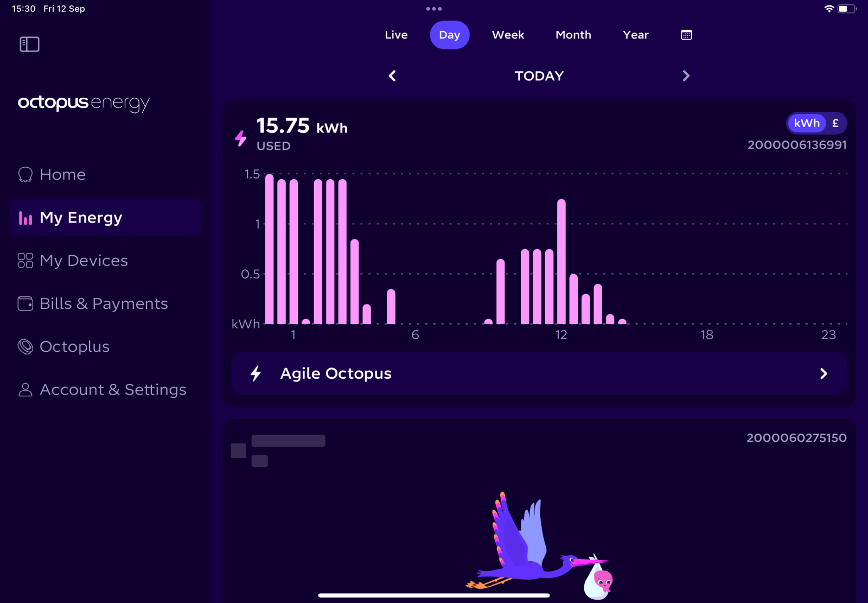Image resolution: width=868 pixels, height=603 pixels.
Task: Click the pink lightning bolt usage icon
Action: pyautogui.click(x=241, y=138)
